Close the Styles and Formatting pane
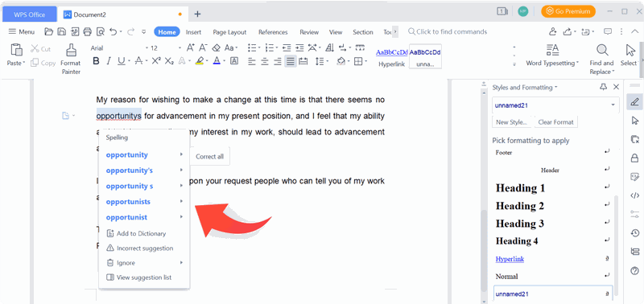Image resolution: width=644 pixels, height=304 pixels. pyautogui.click(x=616, y=87)
